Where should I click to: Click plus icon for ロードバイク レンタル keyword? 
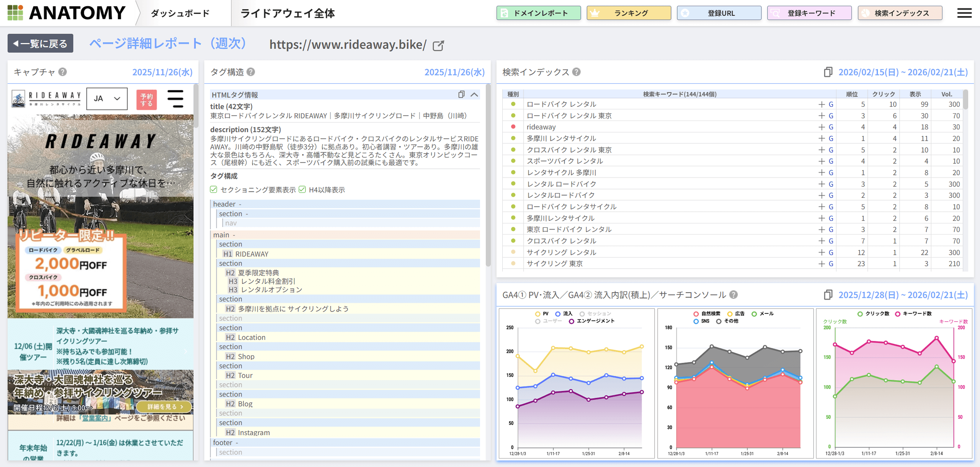click(x=821, y=105)
